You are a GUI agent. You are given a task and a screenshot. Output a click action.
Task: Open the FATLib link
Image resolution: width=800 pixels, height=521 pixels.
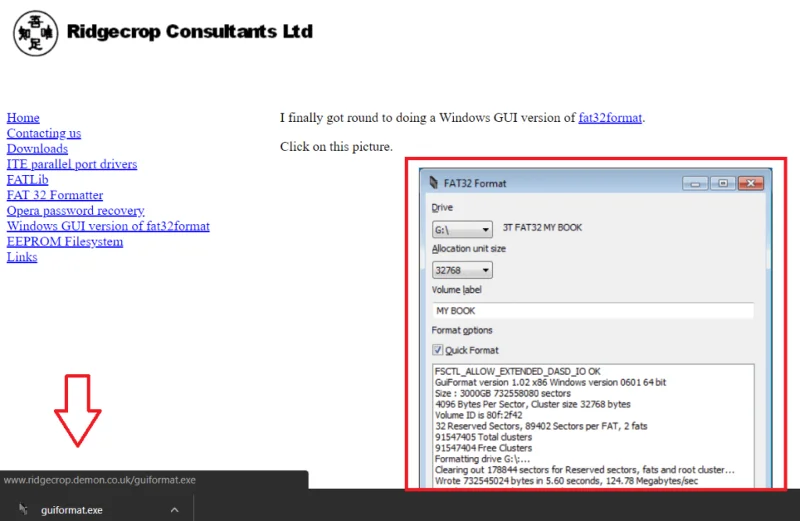28,180
